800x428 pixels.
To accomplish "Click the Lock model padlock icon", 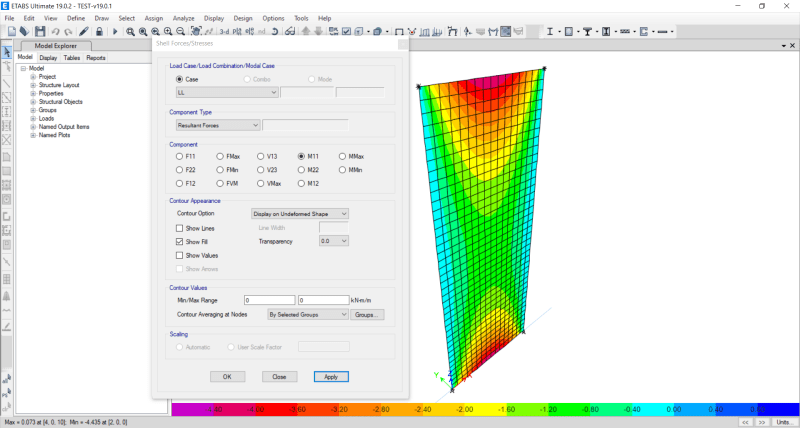I will pyautogui.click(x=99, y=32).
